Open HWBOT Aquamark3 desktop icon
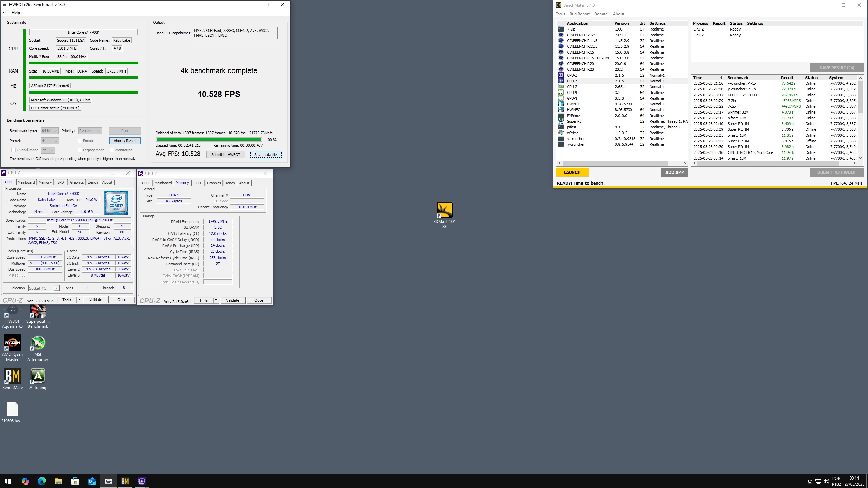868x488 pixels. (13, 317)
